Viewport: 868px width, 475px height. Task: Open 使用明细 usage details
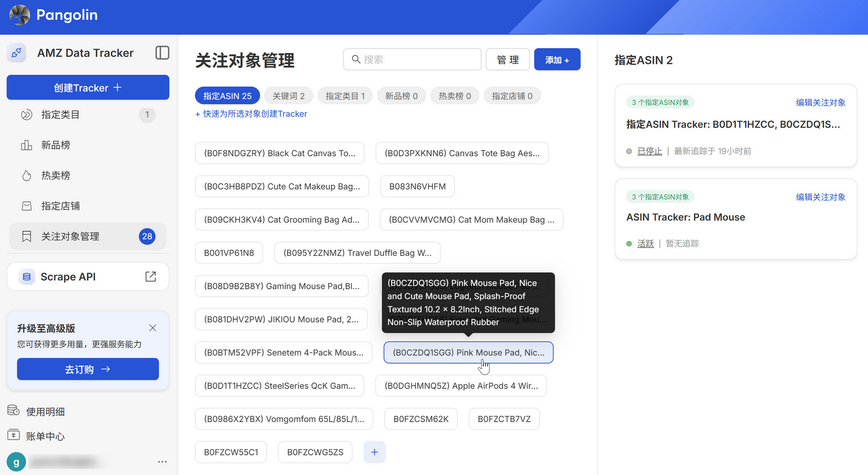pyautogui.click(x=45, y=412)
